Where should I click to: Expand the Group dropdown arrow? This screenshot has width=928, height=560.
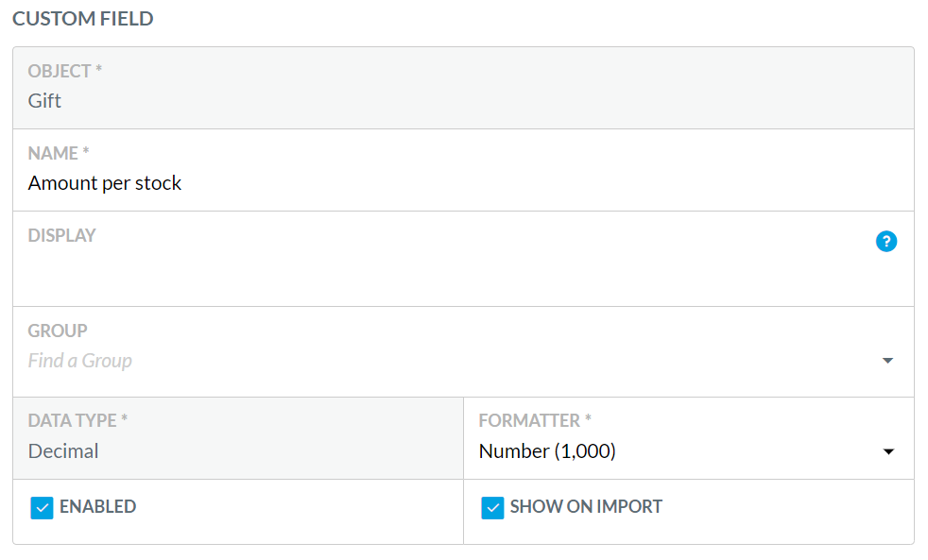pos(887,361)
